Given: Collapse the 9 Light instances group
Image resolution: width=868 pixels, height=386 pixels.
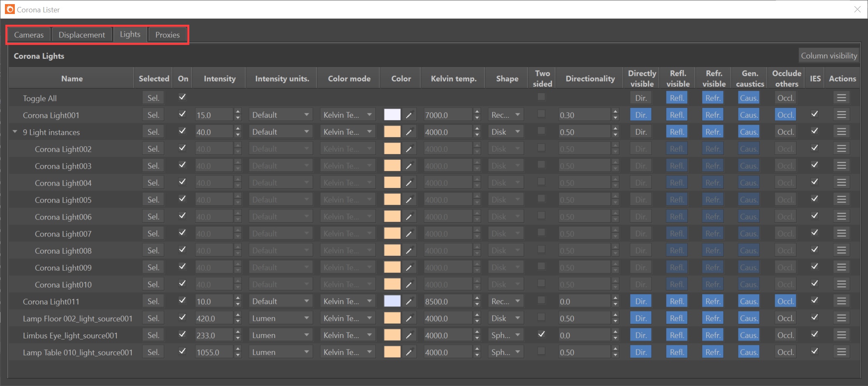Looking at the screenshot, I should point(15,132).
